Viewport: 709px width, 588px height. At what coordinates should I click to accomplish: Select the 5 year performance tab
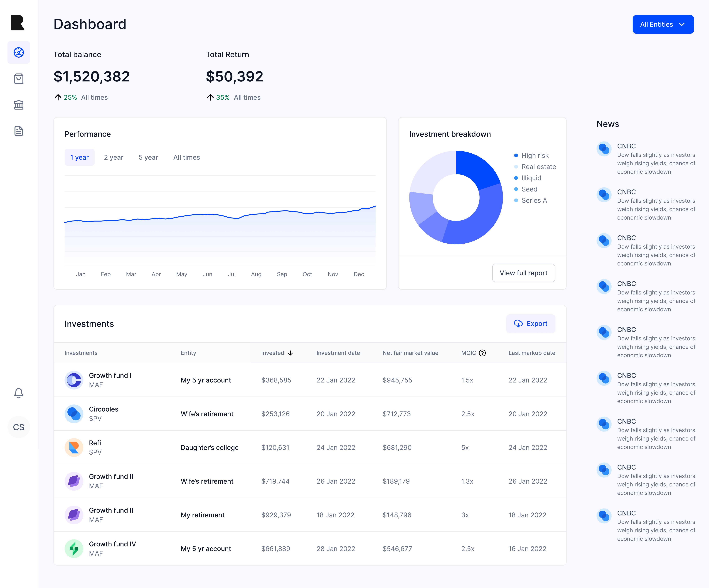[148, 157]
